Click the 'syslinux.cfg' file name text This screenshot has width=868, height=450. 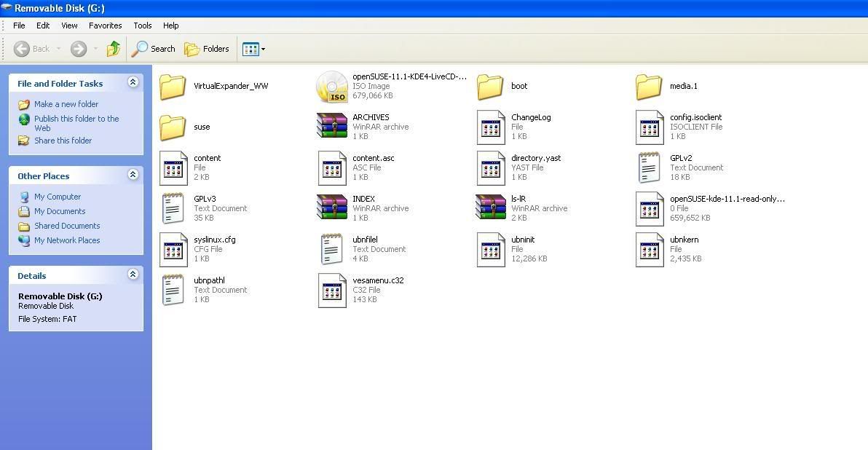(215, 240)
